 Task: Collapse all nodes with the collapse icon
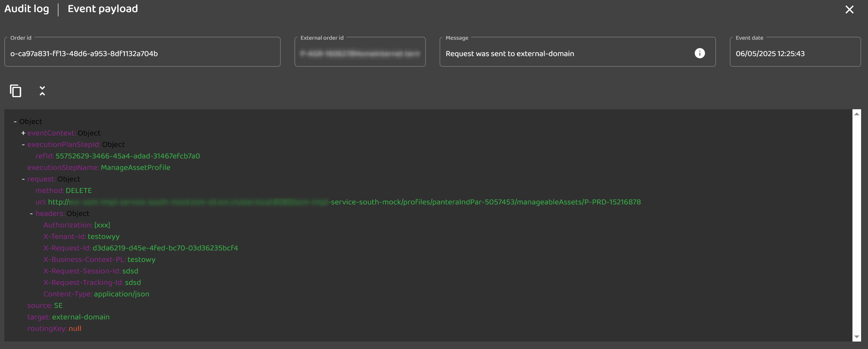(42, 91)
